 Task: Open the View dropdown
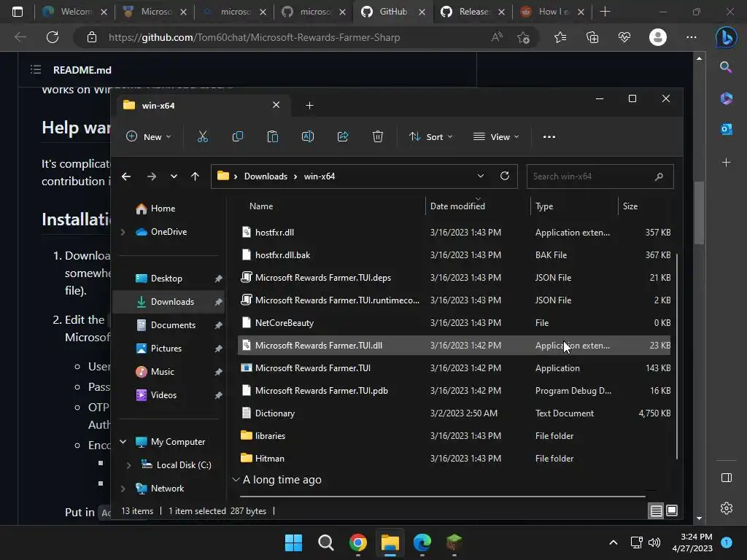coord(496,136)
